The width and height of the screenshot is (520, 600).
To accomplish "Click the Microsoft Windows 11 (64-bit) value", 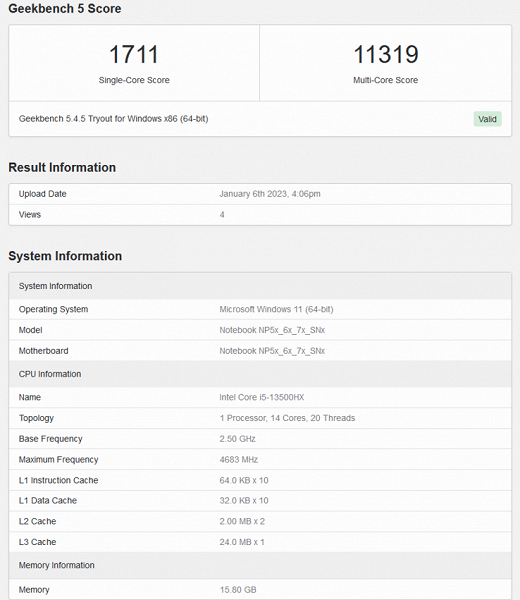I will point(276,309).
